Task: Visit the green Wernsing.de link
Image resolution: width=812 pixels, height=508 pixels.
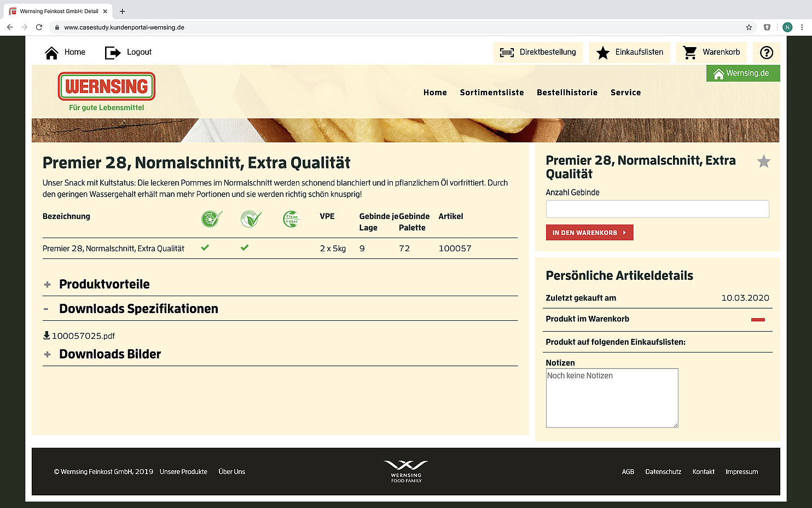Action: [743, 73]
